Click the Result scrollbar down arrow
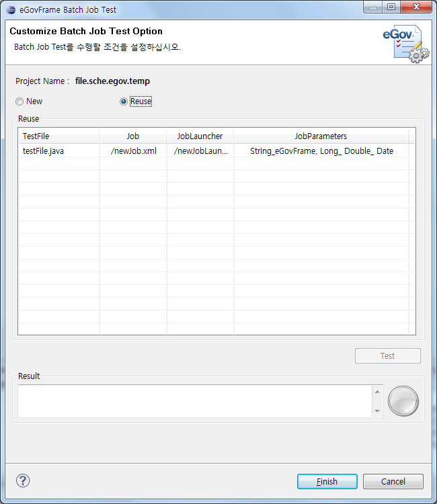Viewport: 437px width, 504px height. point(377,411)
